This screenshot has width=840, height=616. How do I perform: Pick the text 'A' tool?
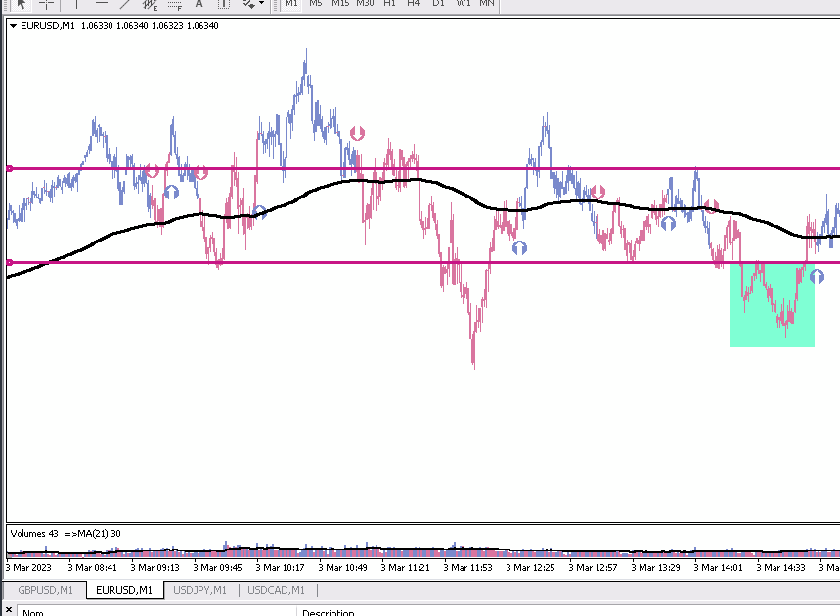point(199,3)
